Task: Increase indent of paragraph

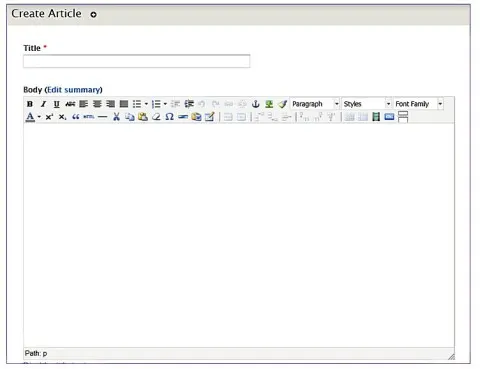Action: point(189,104)
